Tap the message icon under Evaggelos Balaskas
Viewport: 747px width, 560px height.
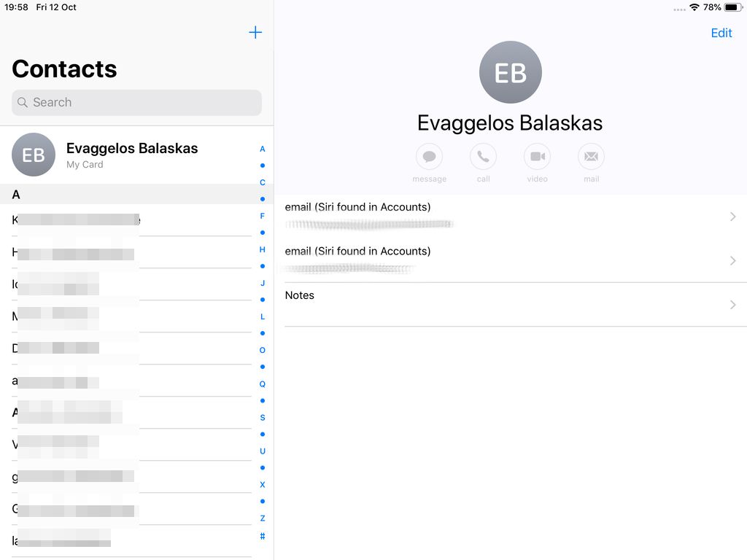coord(429,157)
